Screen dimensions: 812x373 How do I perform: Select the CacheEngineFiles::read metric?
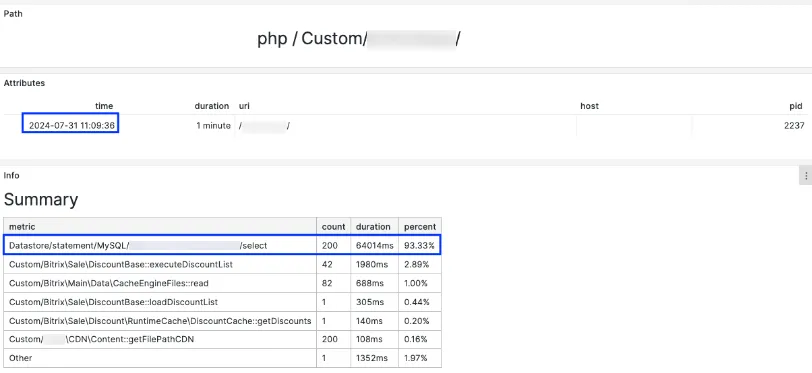109,283
